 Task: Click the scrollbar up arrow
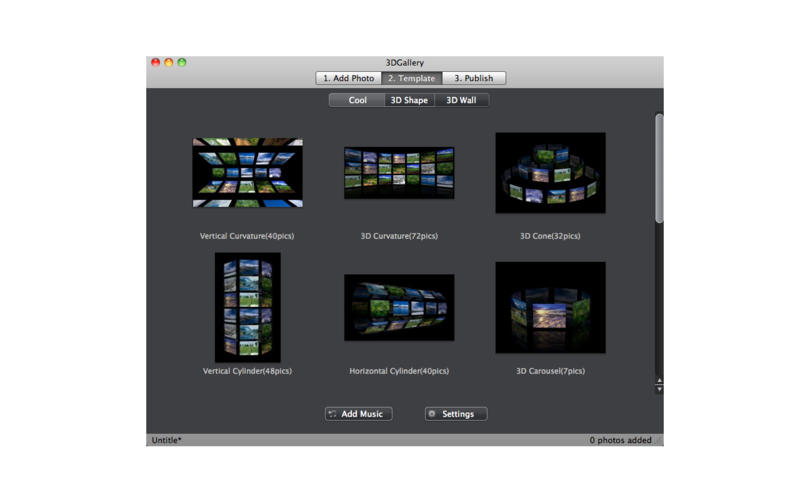(659, 381)
